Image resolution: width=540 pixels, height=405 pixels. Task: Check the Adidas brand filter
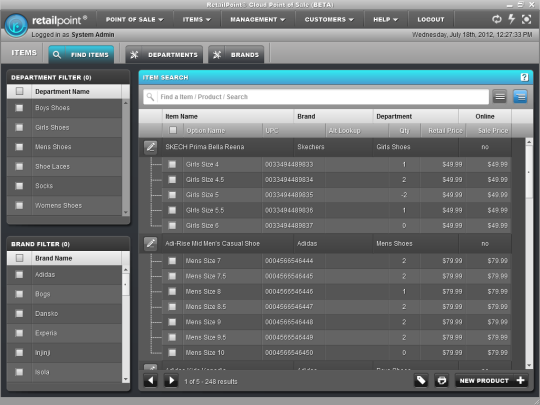(x=19, y=274)
